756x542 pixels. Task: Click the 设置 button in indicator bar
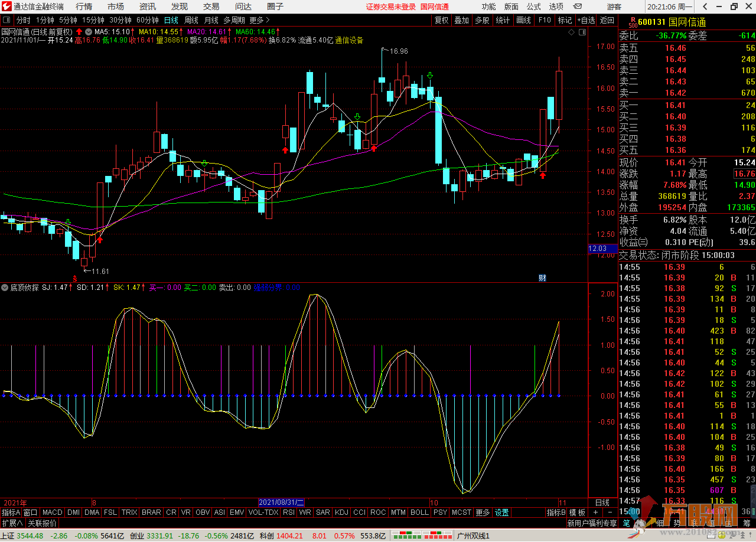(x=501, y=512)
